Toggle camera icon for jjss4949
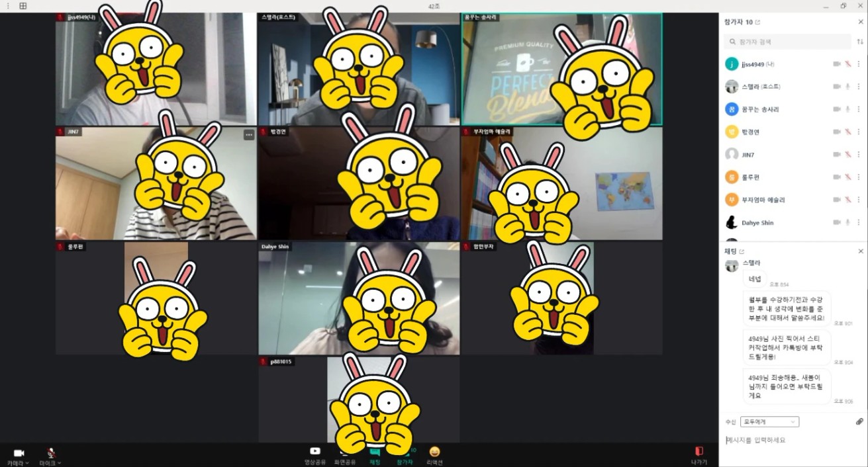Image resolution: width=868 pixels, height=467 pixels. 837,64
